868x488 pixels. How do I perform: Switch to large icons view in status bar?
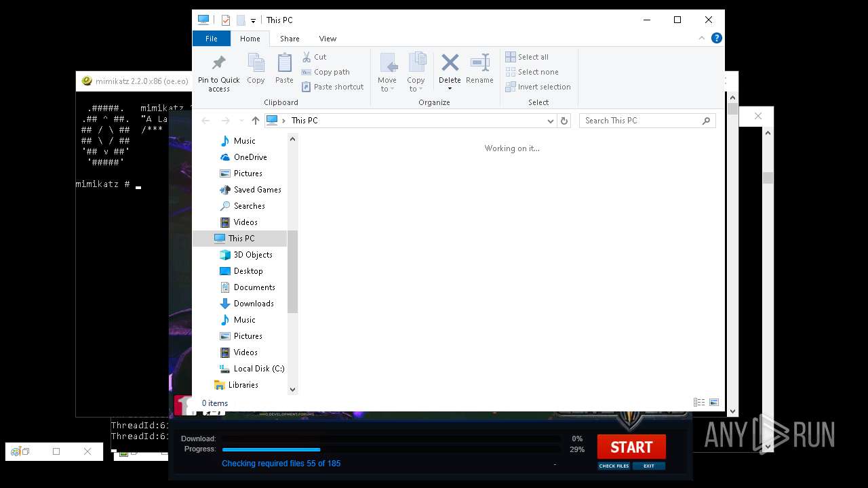(x=713, y=403)
